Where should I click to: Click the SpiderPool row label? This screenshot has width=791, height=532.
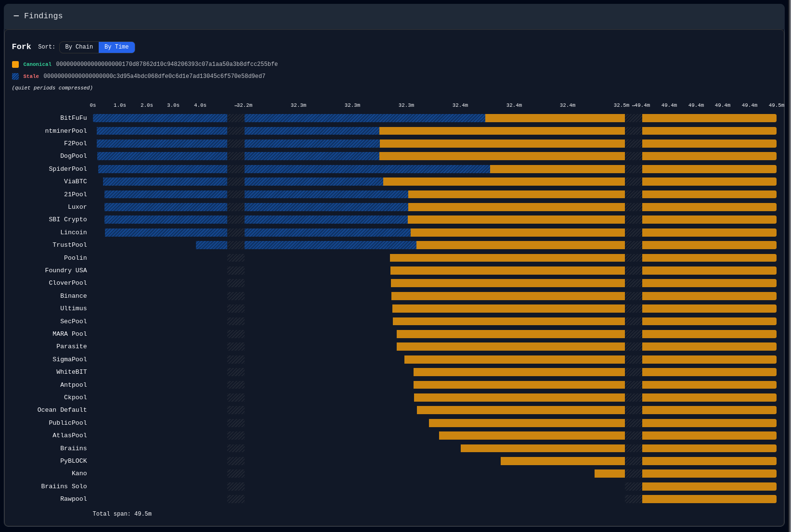(68, 169)
